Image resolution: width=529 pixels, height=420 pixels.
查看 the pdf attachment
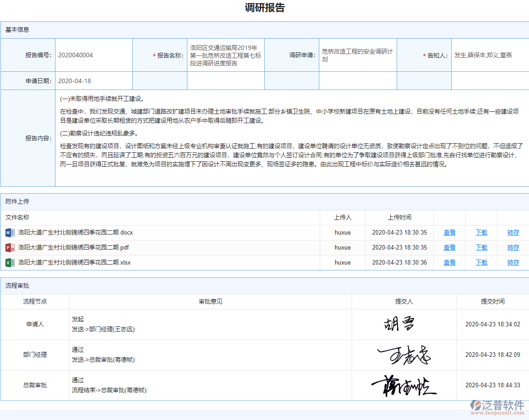click(x=449, y=247)
